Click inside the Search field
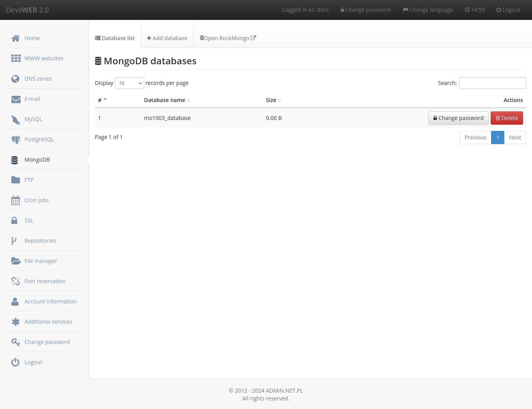Image resolution: width=532 pixels, height=409 pixels. click(492, 83)
